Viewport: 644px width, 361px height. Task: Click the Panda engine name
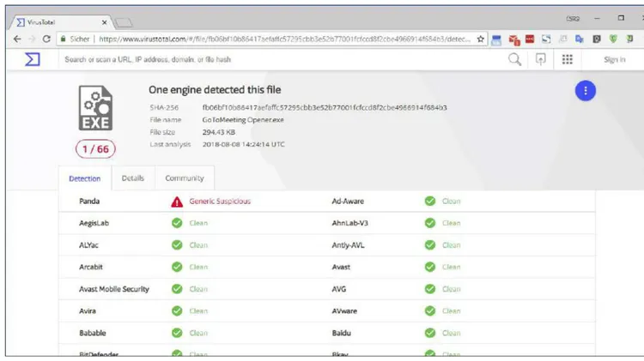pyautogui.click(x=89, y=201)
